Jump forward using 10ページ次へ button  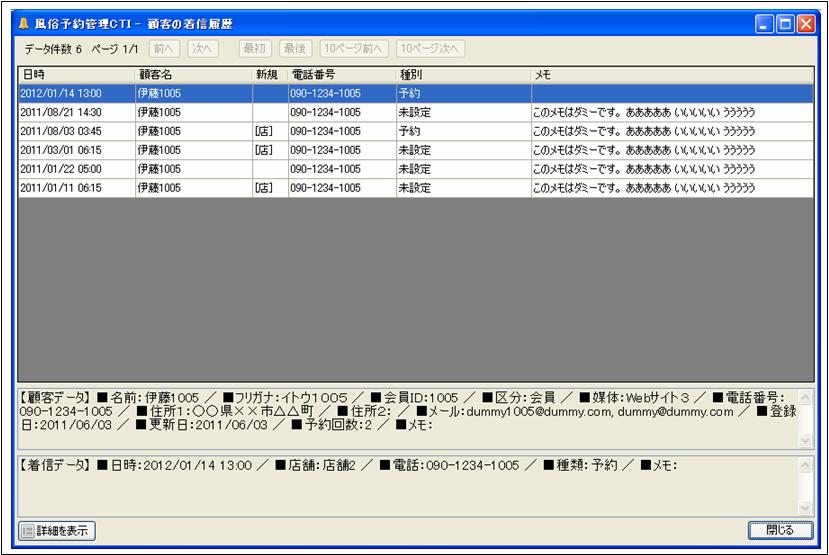coord(430,48)
